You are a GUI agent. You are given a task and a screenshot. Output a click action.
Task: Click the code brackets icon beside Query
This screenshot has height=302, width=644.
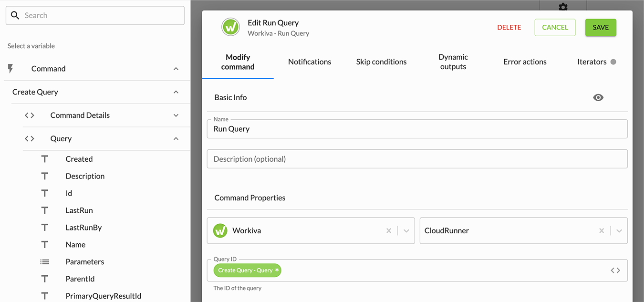click(x=30, y=139)
